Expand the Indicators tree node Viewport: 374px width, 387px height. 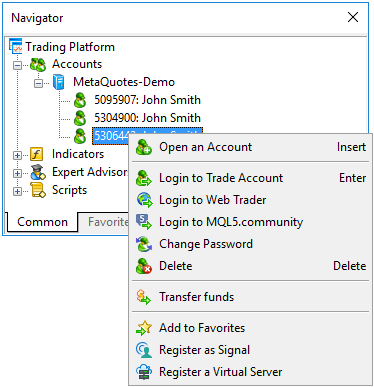17,155
